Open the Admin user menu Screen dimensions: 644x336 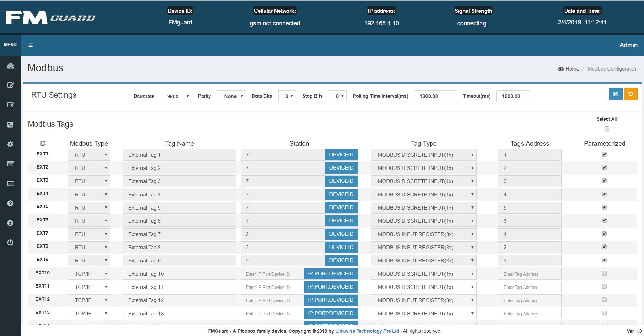tap(628, 45)
